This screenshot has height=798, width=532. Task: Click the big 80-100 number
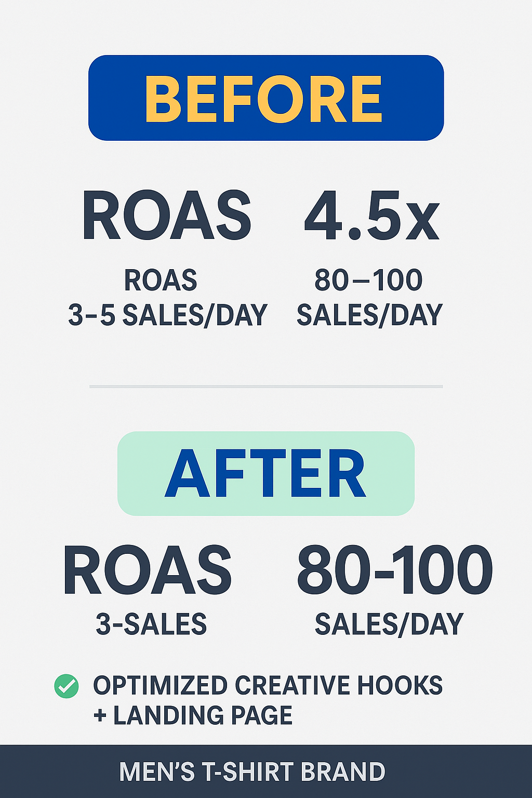395,570
